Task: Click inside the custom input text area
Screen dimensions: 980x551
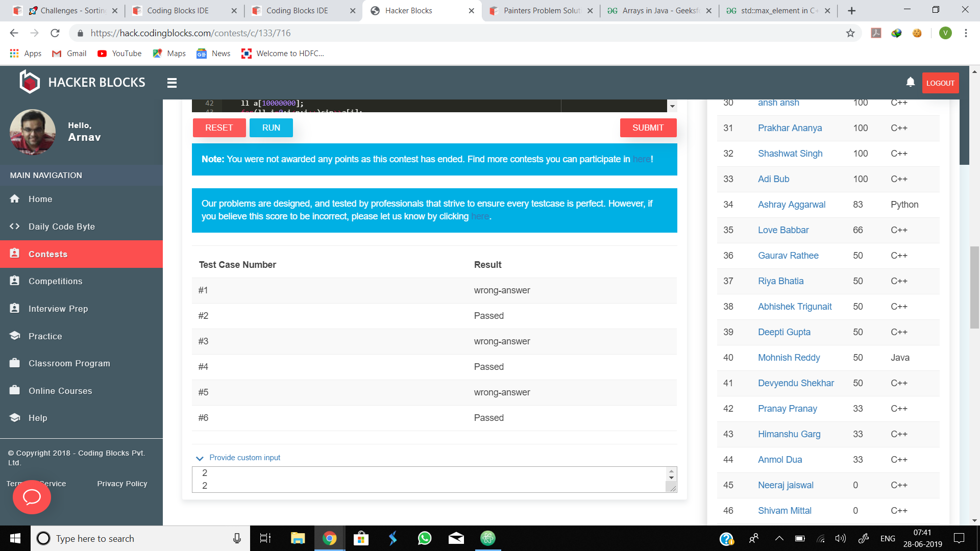Action: pyautogui.click(x=429, y=480)
